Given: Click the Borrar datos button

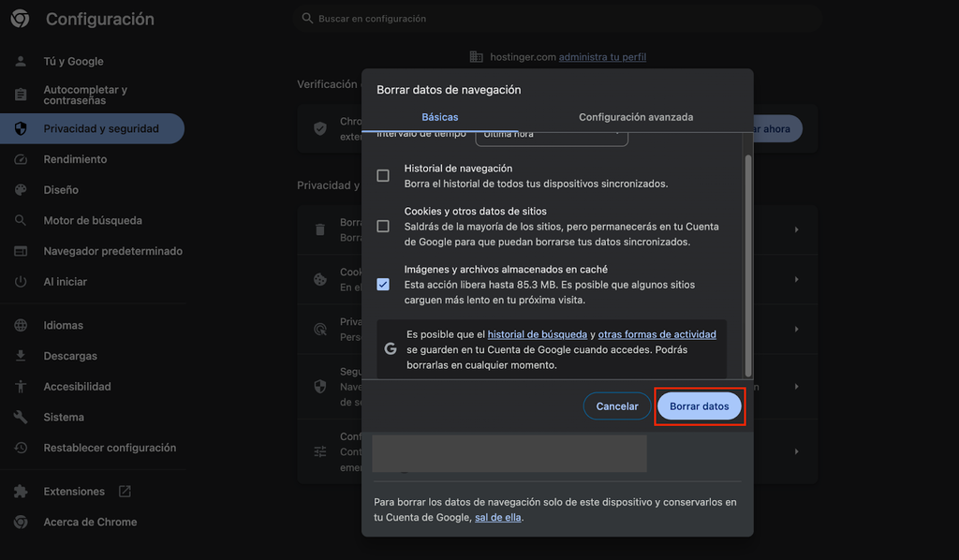Looking at the screenshot, I should [700, 405].
